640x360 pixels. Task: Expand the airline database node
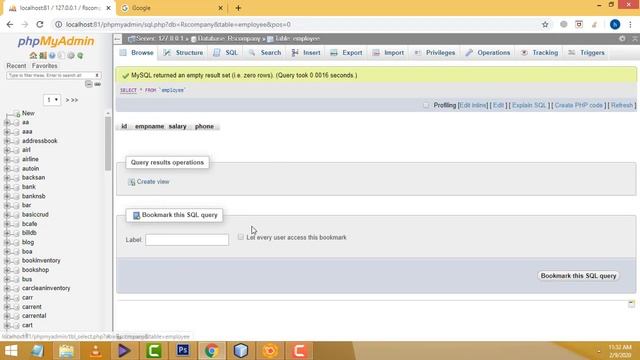tap(7, 159)
